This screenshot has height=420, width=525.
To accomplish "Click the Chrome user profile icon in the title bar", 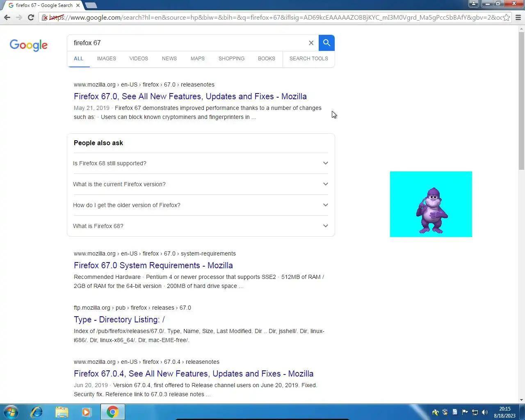I will click(474, 4).
